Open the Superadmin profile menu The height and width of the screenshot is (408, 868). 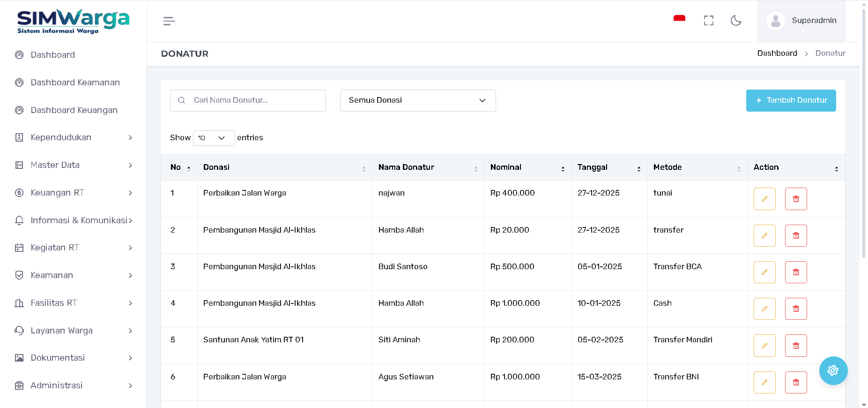pos(801,21)
